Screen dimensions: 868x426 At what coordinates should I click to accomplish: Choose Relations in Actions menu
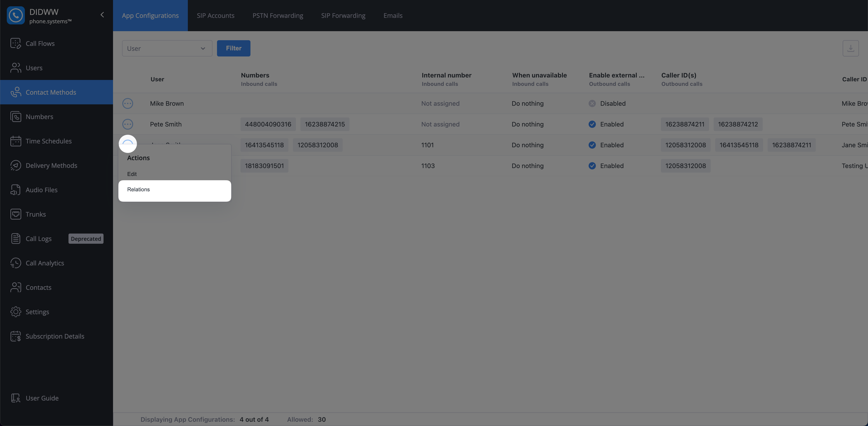(175, 190)
